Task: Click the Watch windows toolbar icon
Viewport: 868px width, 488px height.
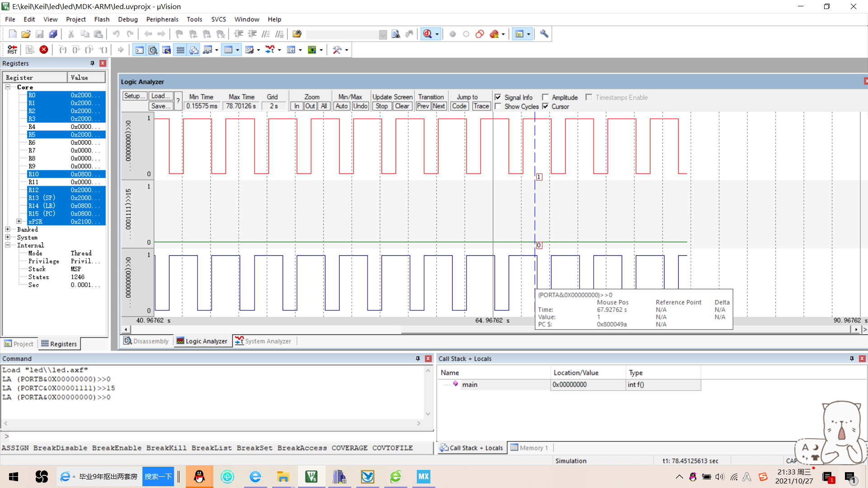Action: (208, 50)
